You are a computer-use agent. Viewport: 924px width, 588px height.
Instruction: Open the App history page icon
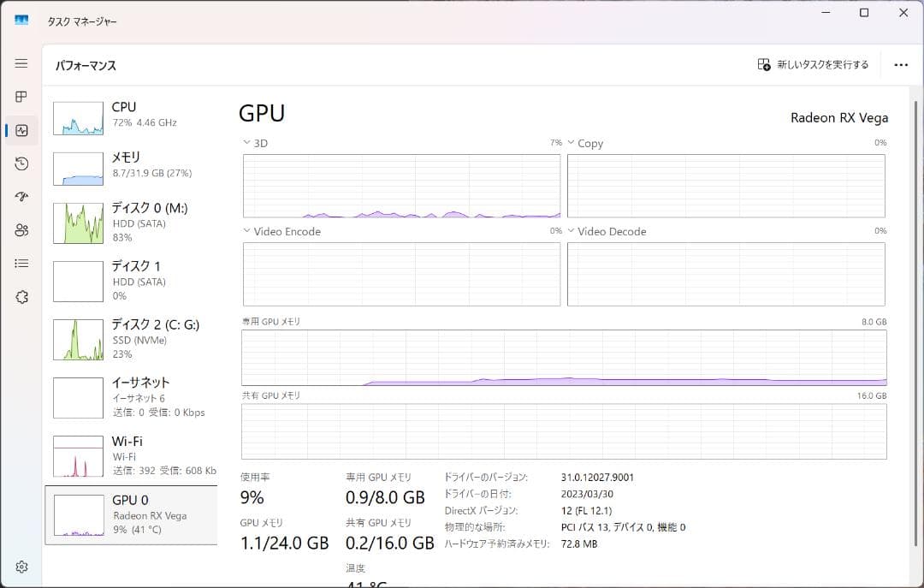click(21, 163)
